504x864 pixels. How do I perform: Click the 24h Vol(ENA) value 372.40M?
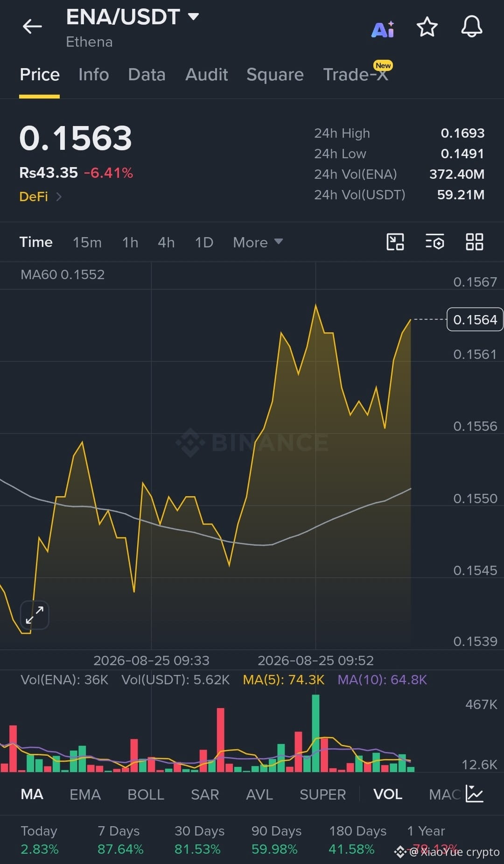coord(457,174)
